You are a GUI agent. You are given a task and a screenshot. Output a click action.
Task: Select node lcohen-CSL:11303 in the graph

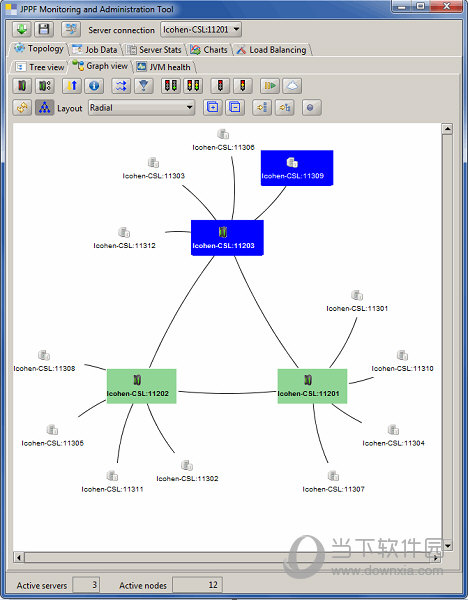(x=153, y=169)
